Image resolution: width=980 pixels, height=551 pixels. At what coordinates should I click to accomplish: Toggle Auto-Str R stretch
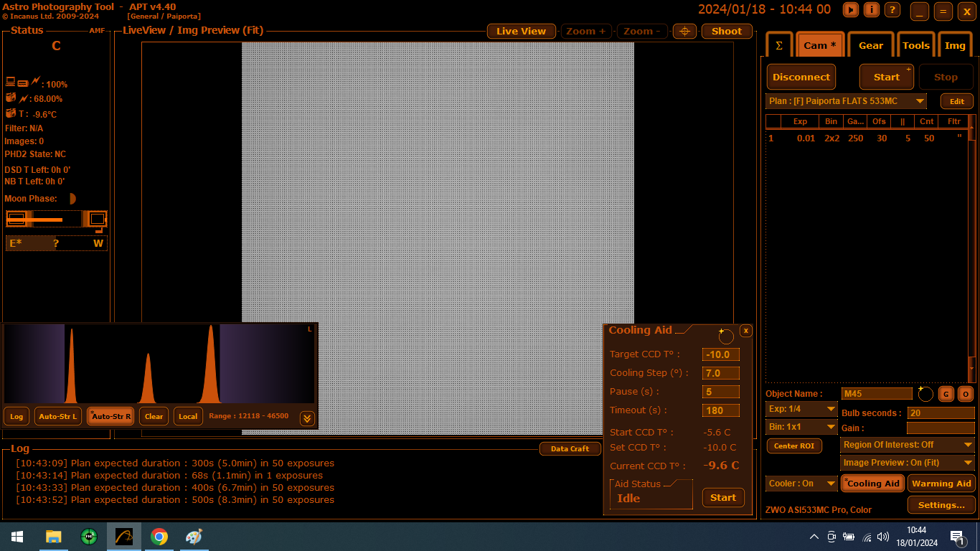coord(110,416)
